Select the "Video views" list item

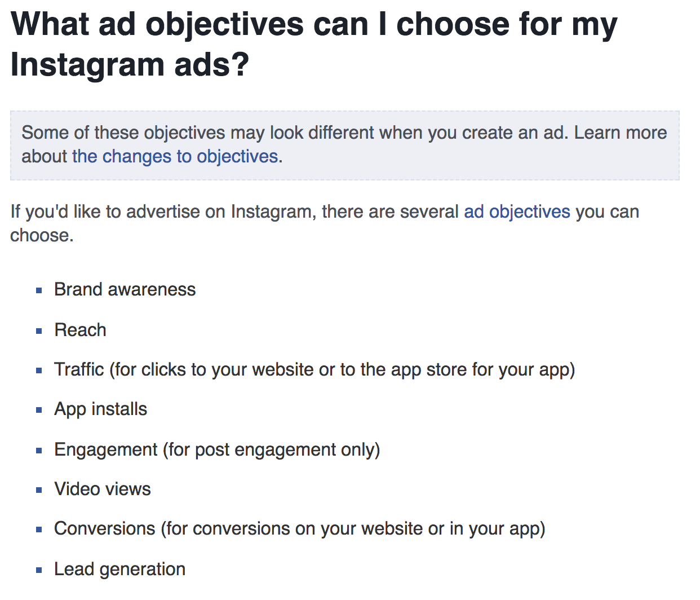click(103, 489)
